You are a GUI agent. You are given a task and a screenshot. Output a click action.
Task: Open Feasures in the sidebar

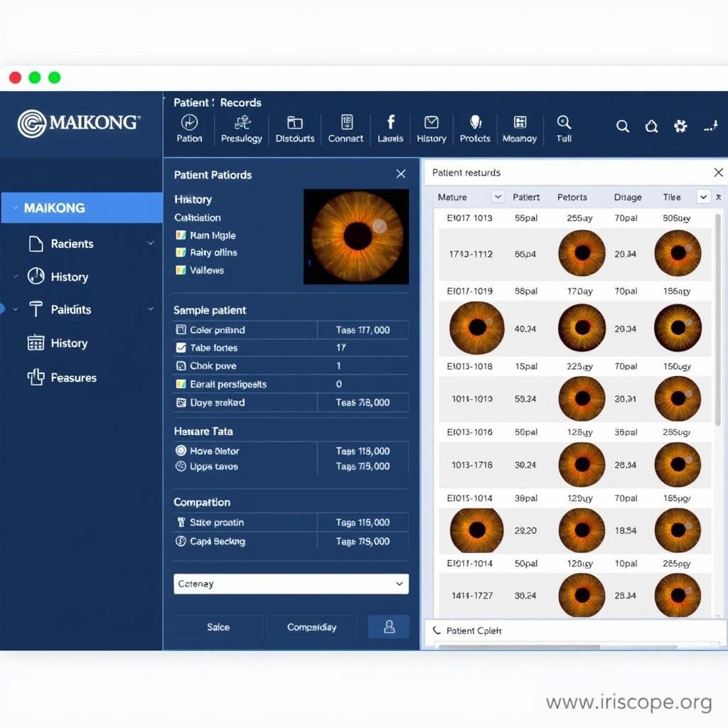coord(73,378)
